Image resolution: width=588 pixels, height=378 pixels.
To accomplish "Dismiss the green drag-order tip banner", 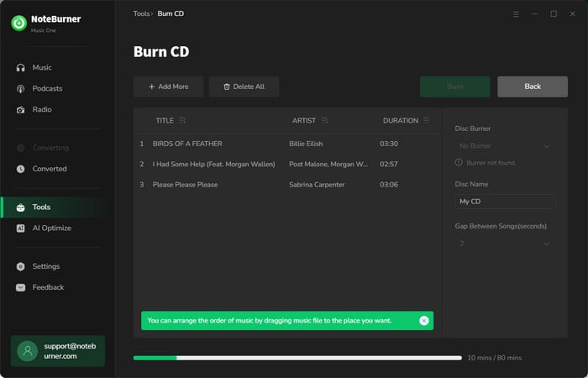I will (423, 321).
